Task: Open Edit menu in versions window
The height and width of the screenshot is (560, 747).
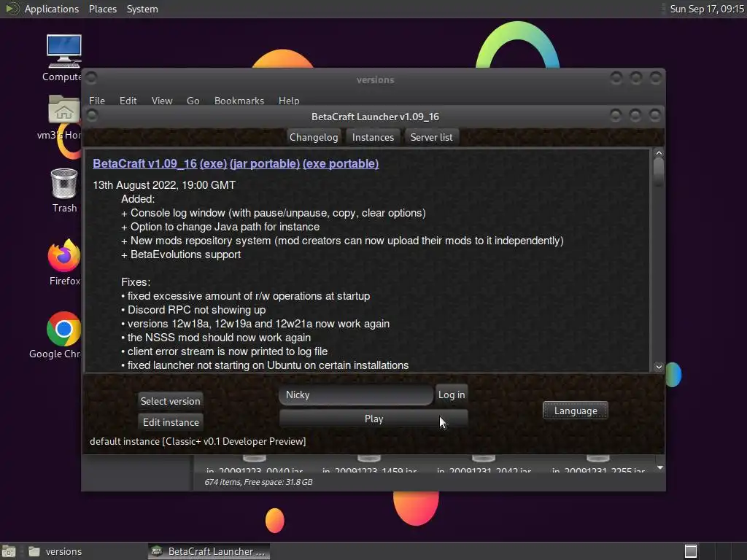Action: [128, 101]
